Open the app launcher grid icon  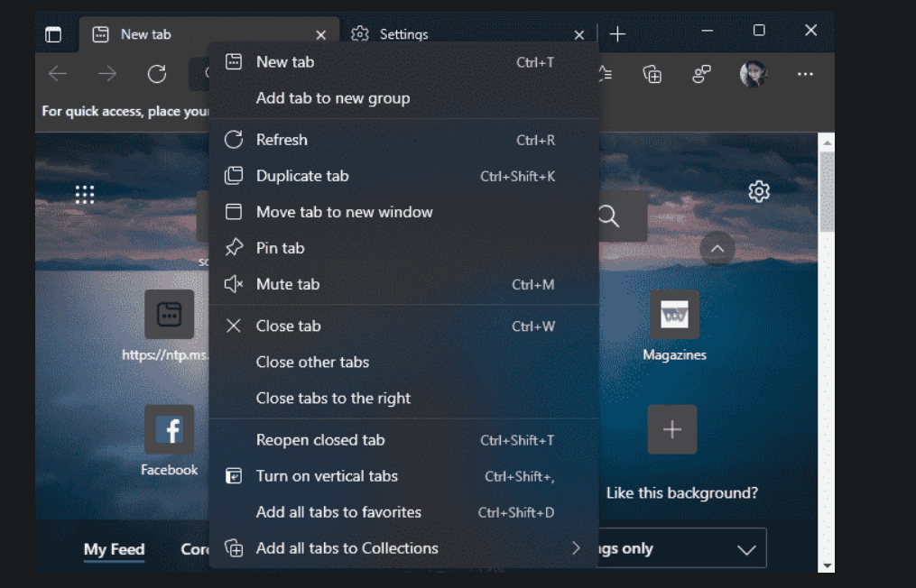pos(85,195)
